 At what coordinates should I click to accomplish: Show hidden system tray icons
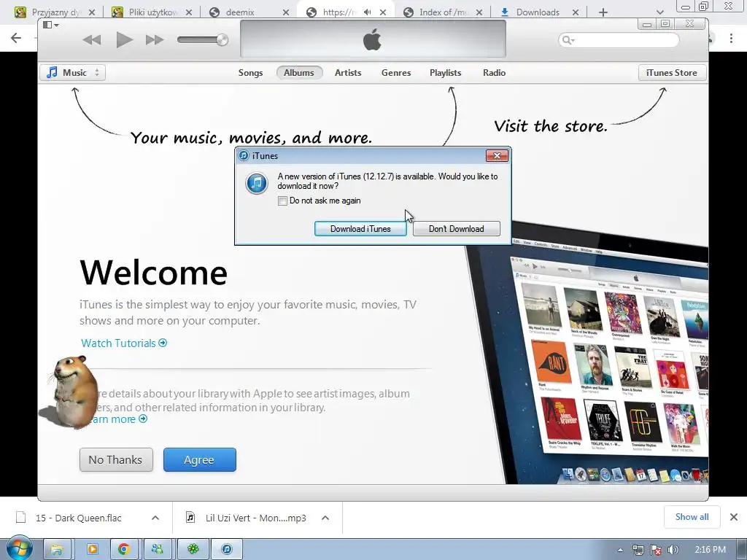click(x=620, y=550)
